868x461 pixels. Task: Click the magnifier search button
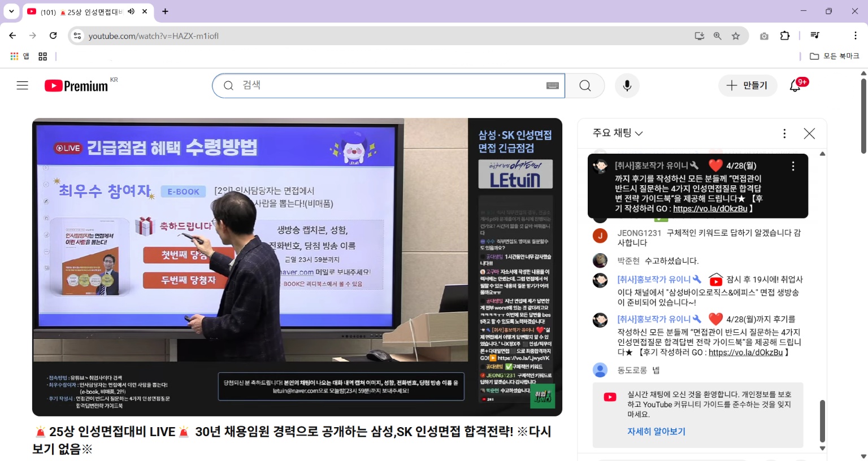tap(585, 85)
